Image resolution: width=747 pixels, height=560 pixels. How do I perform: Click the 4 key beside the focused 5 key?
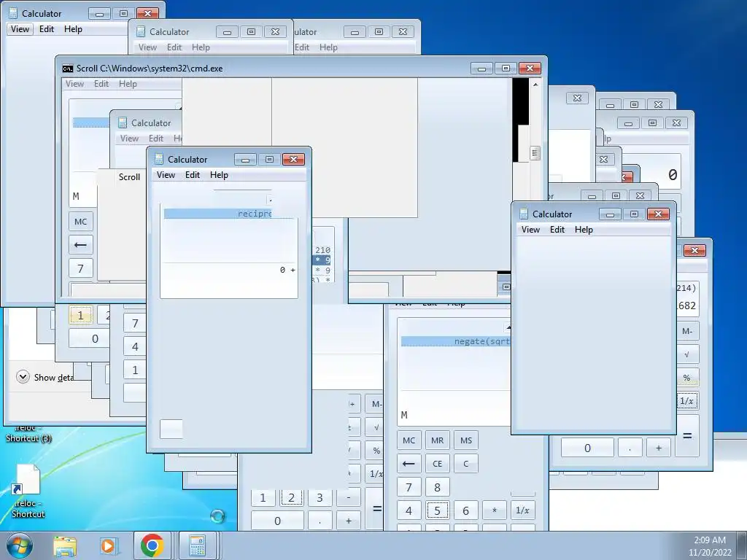409,510
